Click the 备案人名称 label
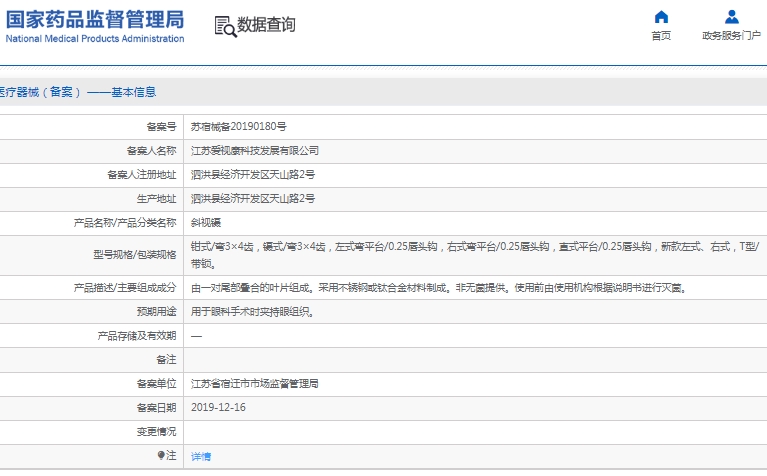The height and width of the screenshot is (476, 767). point(152,151)
